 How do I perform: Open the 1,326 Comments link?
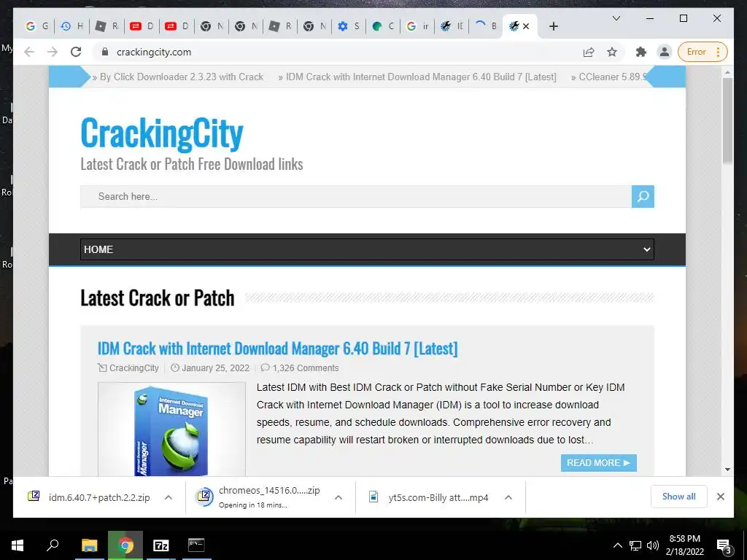305,368
